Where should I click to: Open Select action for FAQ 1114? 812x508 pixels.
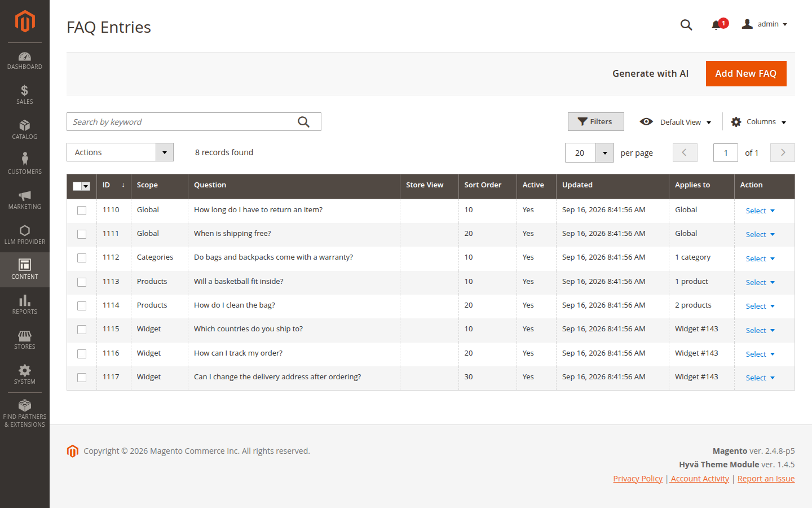pyautogui.click(x=760, y=306)
